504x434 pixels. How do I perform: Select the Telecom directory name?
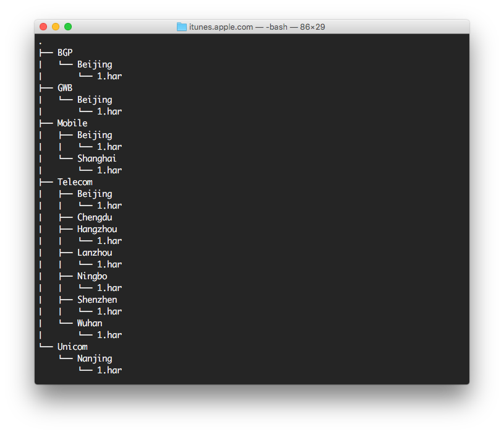click(x=75, y=182)
